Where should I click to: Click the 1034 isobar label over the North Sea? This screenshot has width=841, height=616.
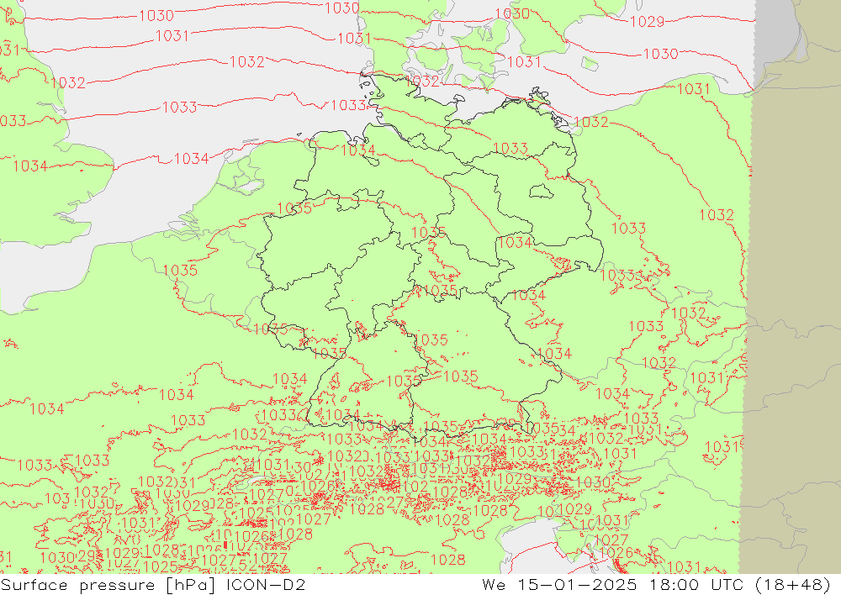pos(191,159)
